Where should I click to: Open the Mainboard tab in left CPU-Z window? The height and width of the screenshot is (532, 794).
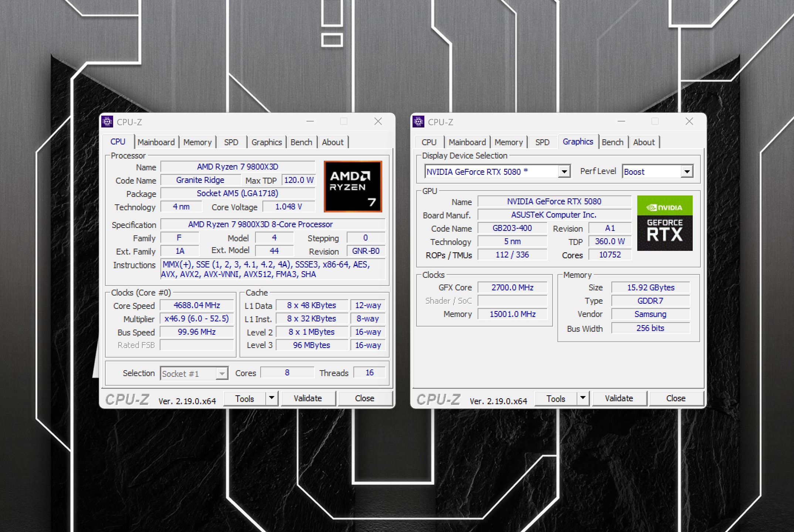[156, 142]
